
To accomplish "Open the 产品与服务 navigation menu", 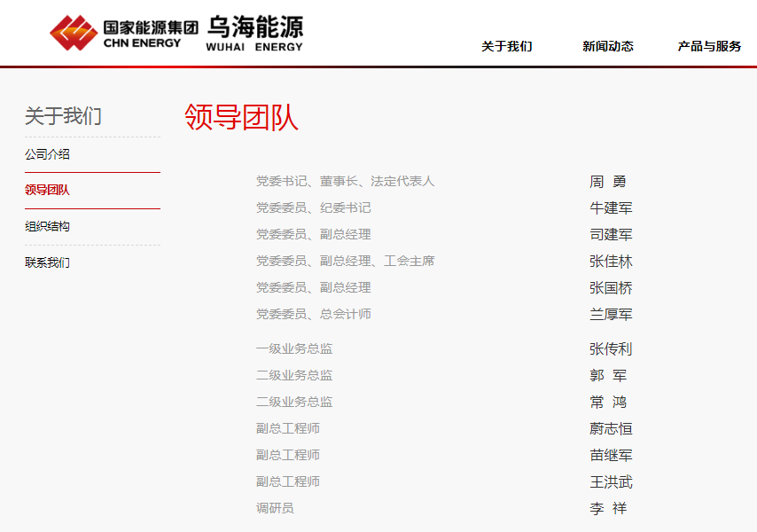I will (x=709, y=46).
